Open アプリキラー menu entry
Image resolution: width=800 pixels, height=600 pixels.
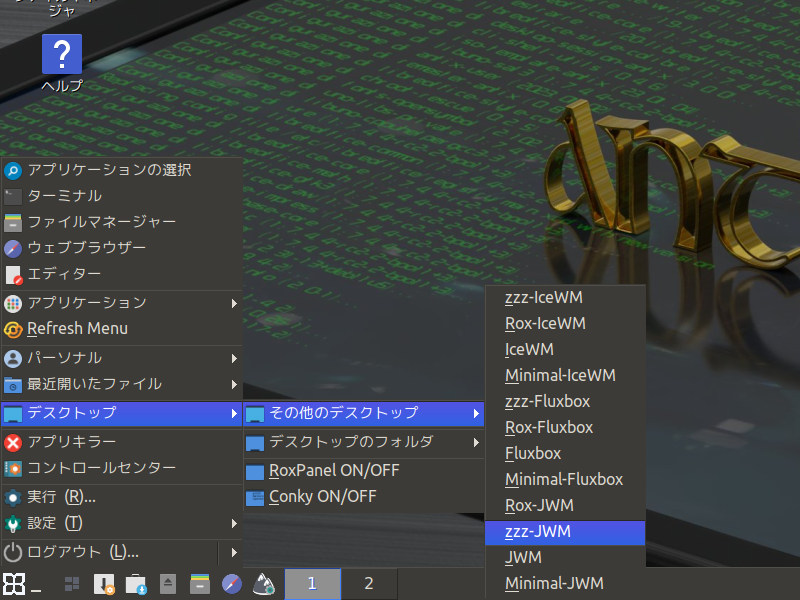[121, 442]
